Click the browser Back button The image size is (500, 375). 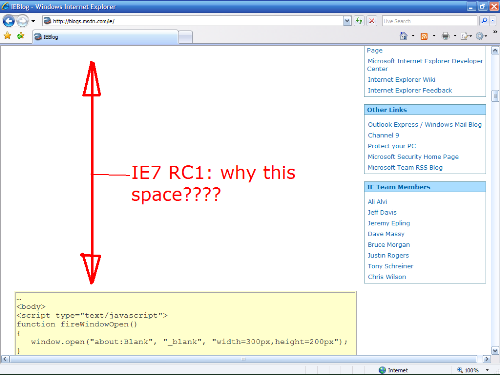click(9, 21)
